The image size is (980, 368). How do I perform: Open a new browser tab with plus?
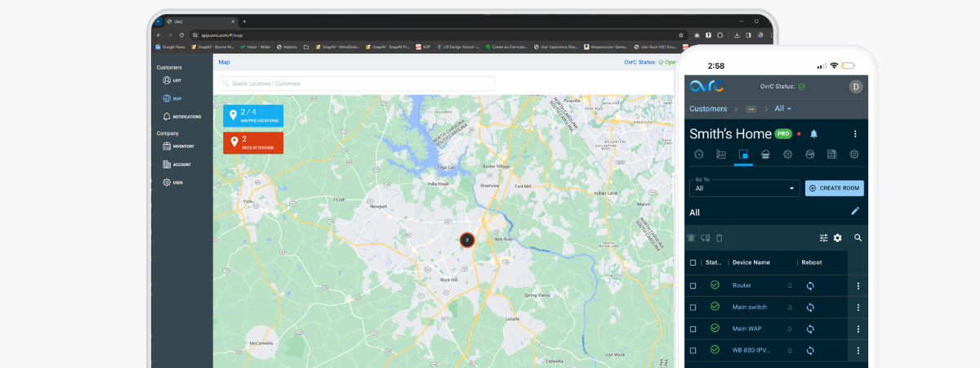pos(244,21)
